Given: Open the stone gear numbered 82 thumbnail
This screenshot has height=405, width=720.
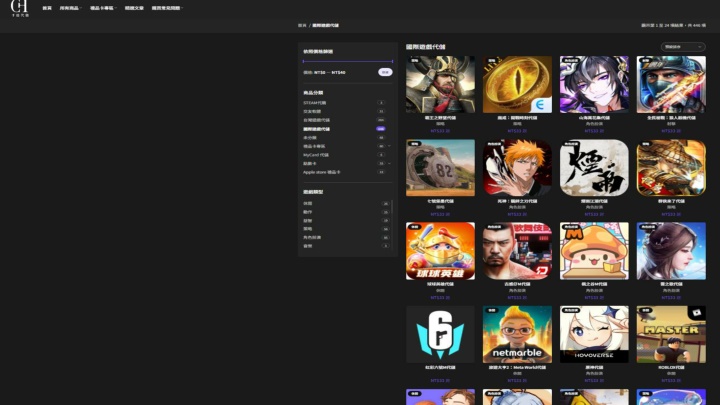Looking at the screenshot, I should coord(440,168).
